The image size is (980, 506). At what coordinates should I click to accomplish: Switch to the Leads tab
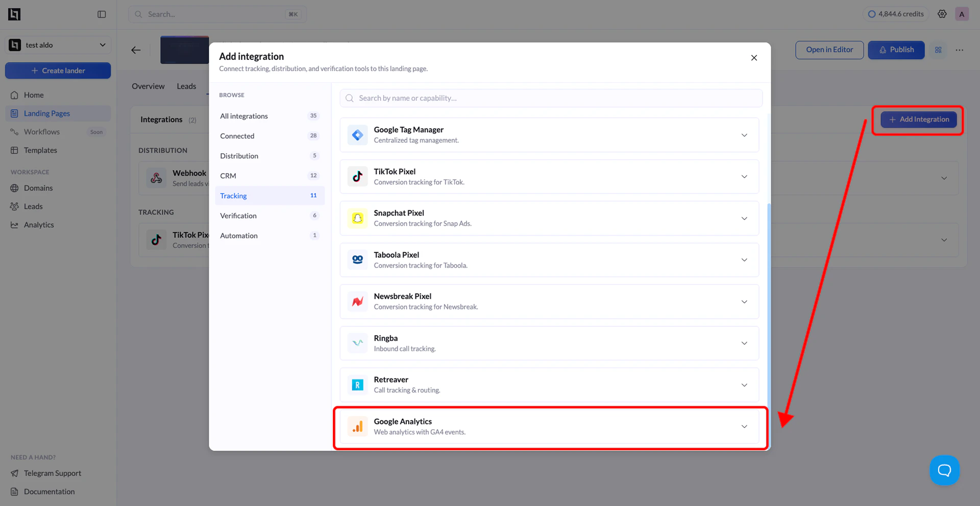click(186, 86)
